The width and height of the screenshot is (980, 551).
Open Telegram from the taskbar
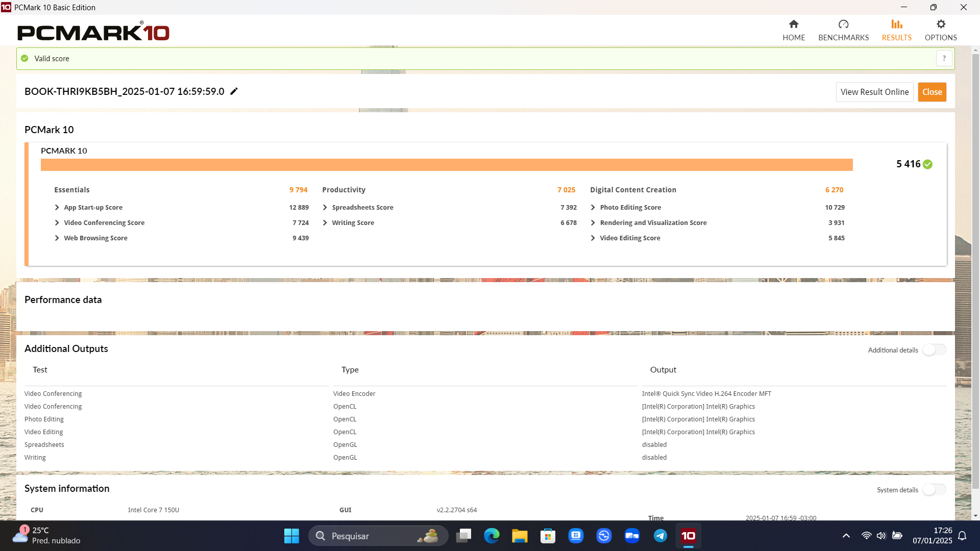tap(660, 536)
